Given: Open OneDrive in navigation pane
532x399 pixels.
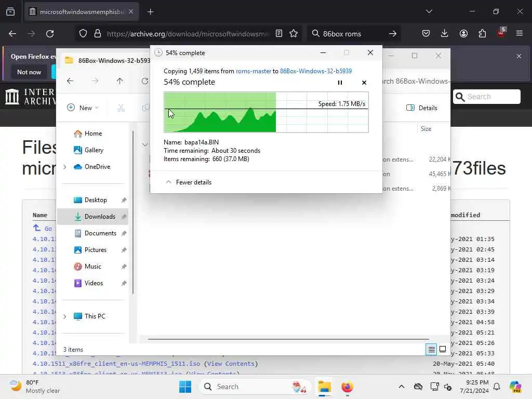Looking at the screenshot, I should tap(92, 167).
